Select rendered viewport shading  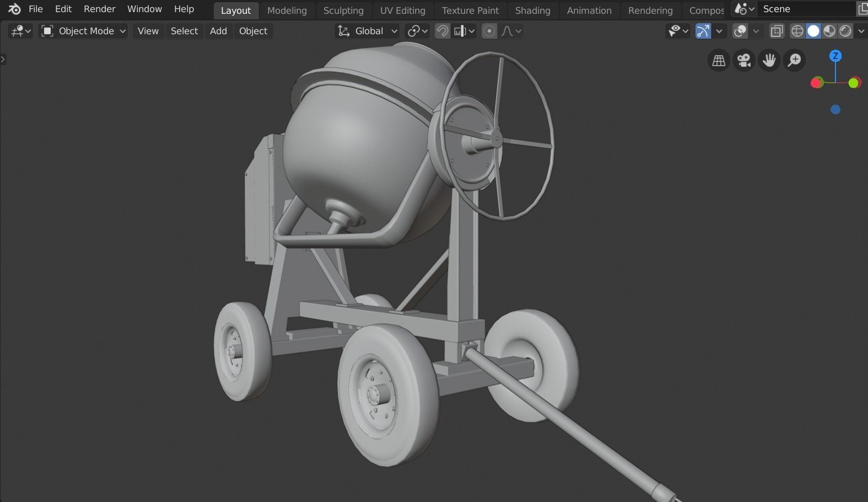pyautogui.click(x=845, y=31)
